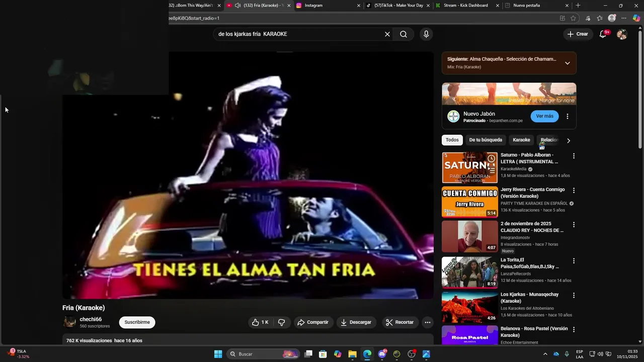644x362 pixels.
Task: Click the chechi66 channel avatar
Action: 69,322
